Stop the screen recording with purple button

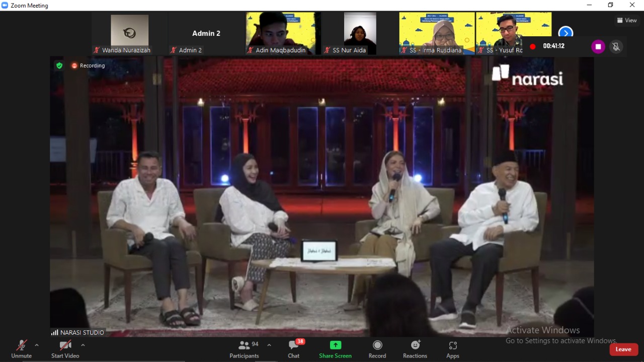pos(598,47)
